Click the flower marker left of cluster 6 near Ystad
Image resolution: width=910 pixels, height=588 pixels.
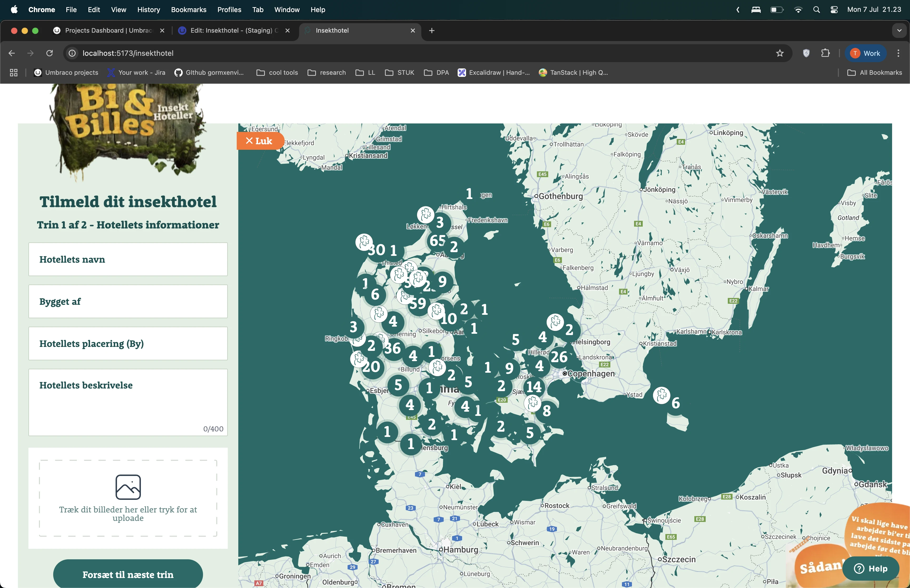point(661,395)
